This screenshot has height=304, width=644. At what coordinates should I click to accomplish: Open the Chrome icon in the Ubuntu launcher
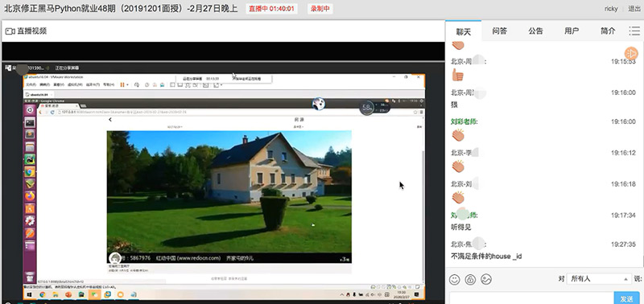(30, 171)
